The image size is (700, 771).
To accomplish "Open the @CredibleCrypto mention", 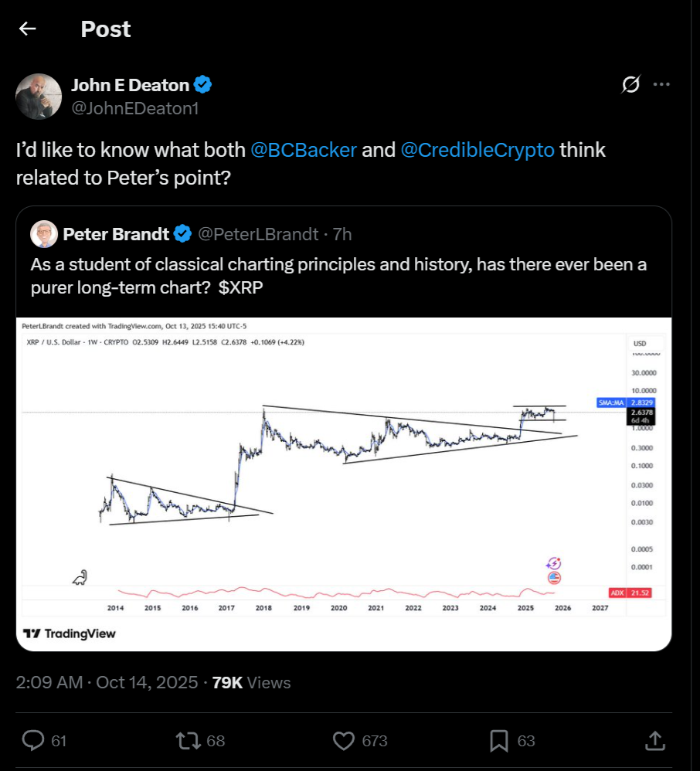I will coord(477,150).
